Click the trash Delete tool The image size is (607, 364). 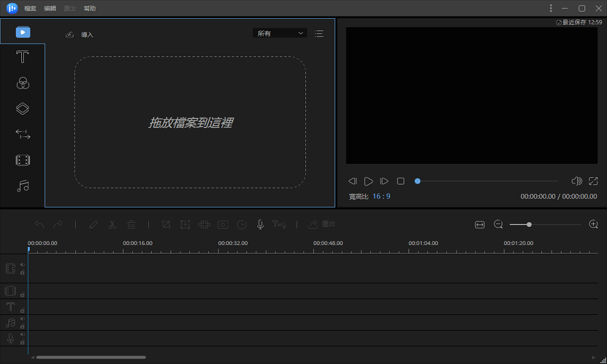pos(131,224)
